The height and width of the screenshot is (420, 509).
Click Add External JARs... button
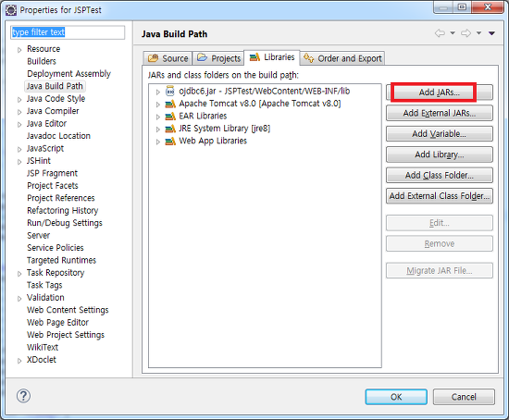pos(440,113)
